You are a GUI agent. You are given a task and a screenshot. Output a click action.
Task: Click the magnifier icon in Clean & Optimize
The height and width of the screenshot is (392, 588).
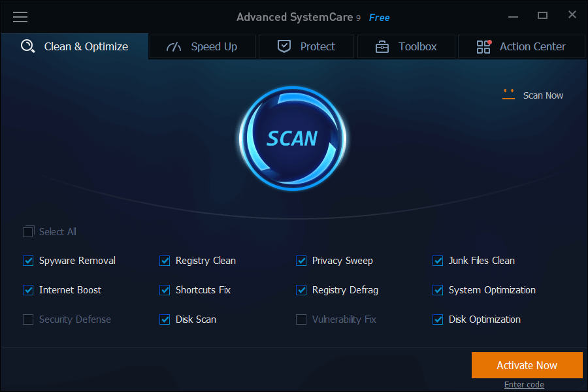tap(27, 46)
